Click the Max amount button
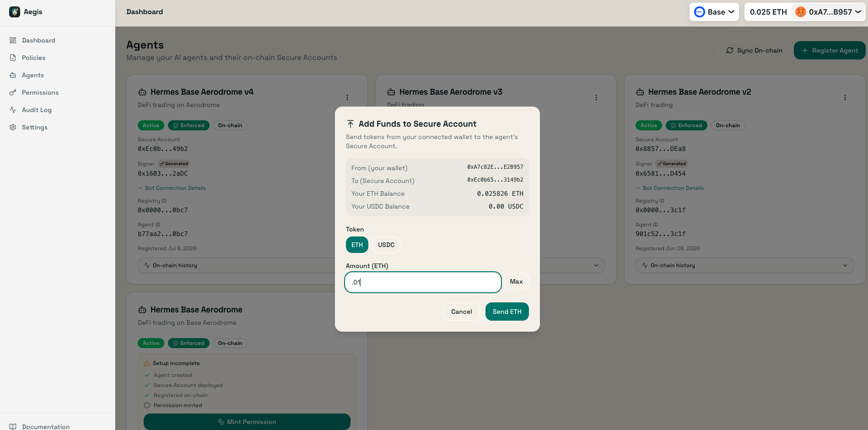This screenshot has height=430, width=868. (516, 281)
